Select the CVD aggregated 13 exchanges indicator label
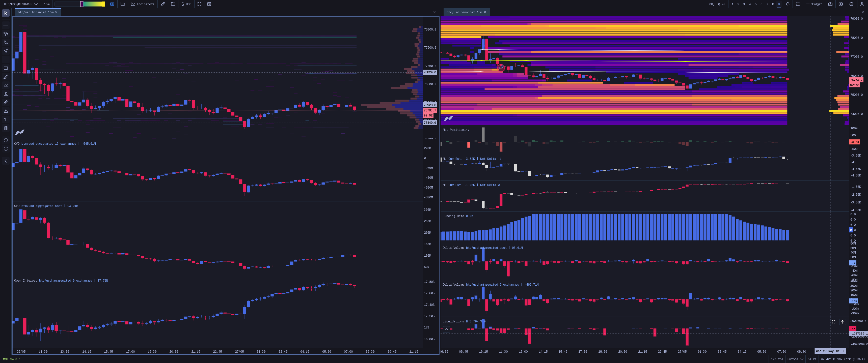This screenshot has width=868, height=363. point(55,144)
